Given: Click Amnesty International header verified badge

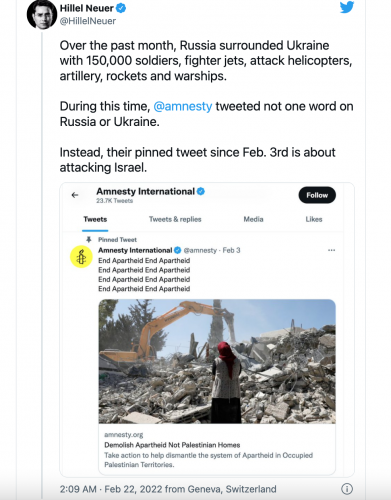Looking at the screenshot, I should point(201,191).
